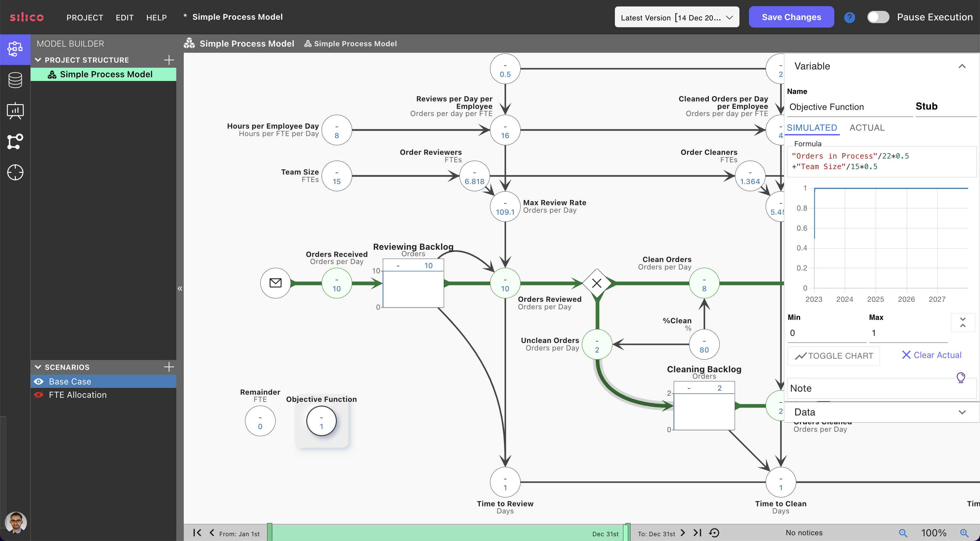Viewport: 980px width, 541px height.
Task: Click the blue help question mark icon
Action: coord(849,17)
